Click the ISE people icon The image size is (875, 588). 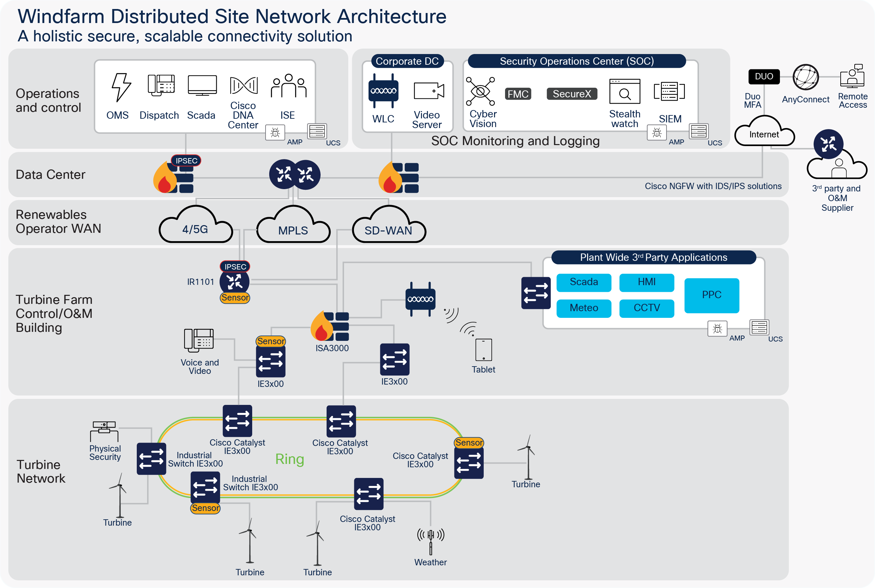click(x=289, y=85)
